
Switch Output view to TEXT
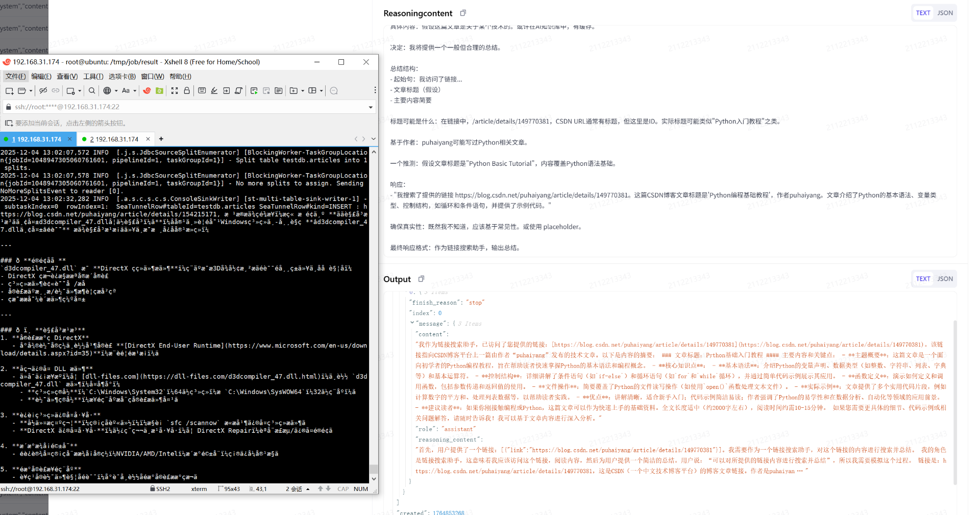(923, 279)
